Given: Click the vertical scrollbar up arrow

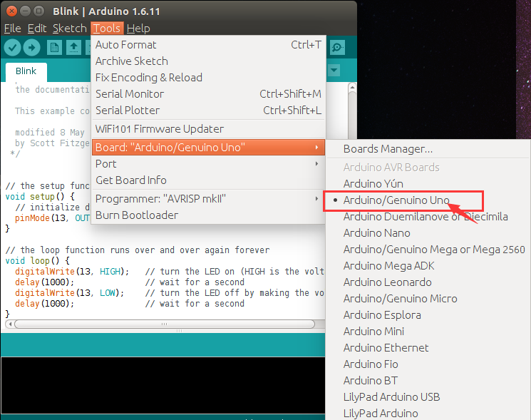Looking at the screenshot, I should [352, 88].
